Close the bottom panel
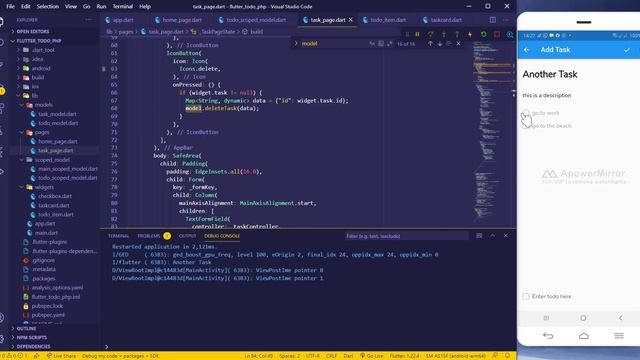This screenshot has width=640, height=360. click(x=506, y=236)
